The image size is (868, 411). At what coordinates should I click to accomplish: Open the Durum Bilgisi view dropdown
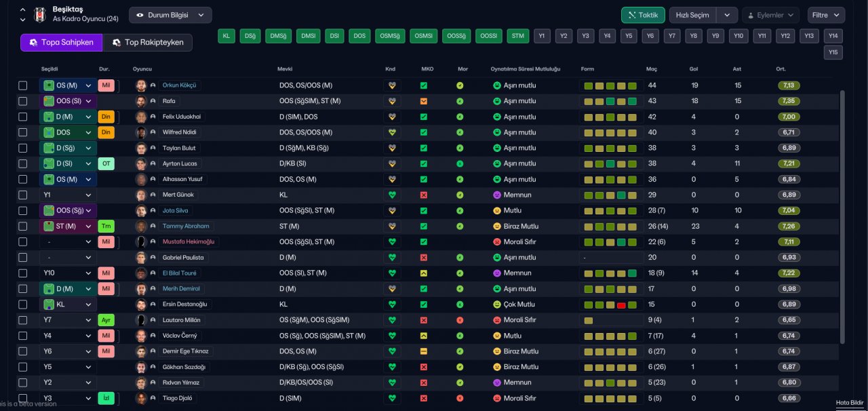click(x=170, y=15)
